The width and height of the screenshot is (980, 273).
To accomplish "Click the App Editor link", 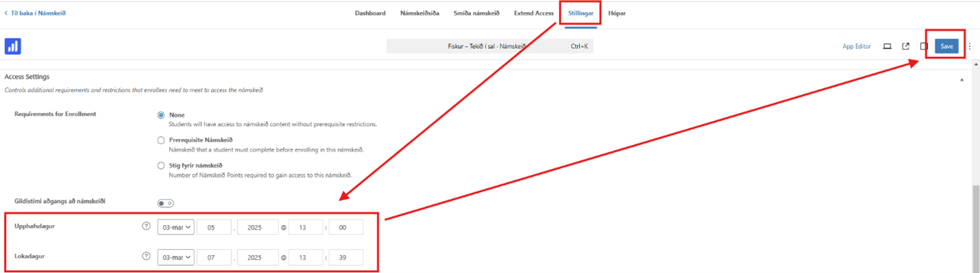I will point(857,47).
